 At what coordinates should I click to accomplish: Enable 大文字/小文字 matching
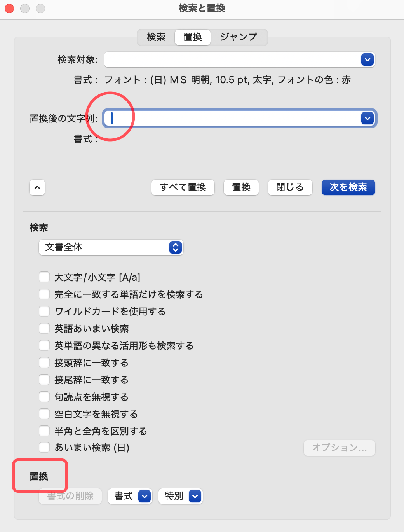(x=44, y=277)
